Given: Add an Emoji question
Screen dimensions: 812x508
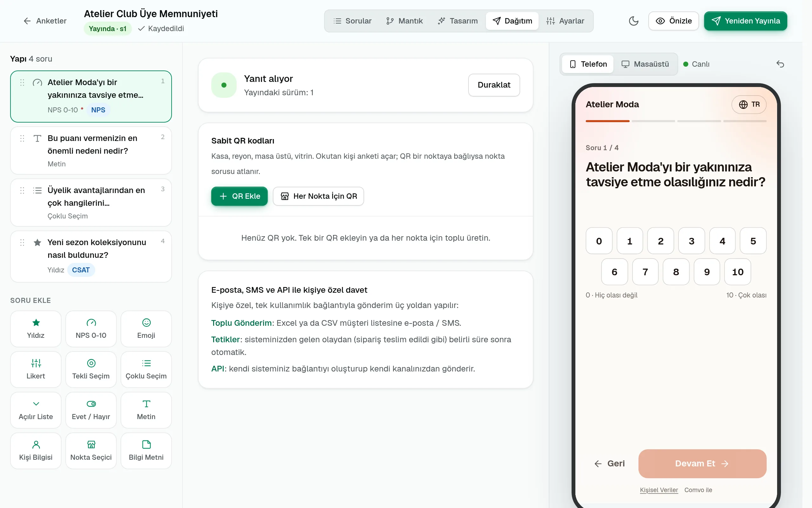Looking at the screenshot, I should click(x=146, y=329).
